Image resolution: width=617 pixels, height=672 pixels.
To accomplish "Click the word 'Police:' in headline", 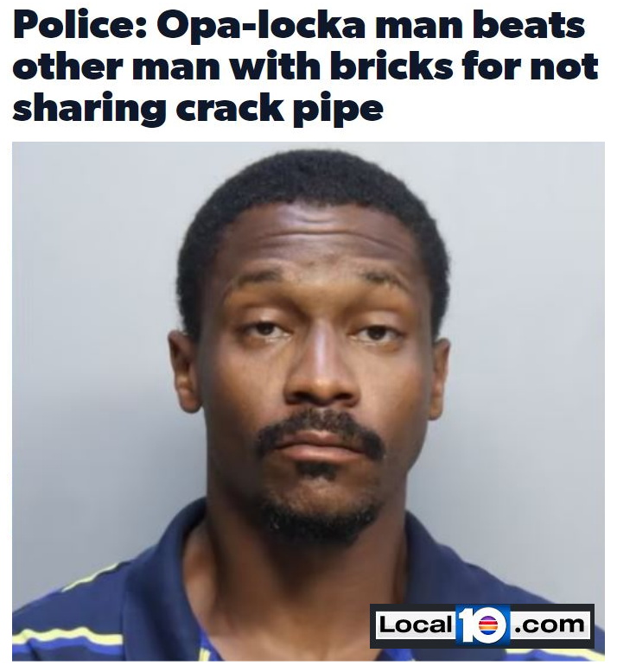I will click(x=80, y=27).
